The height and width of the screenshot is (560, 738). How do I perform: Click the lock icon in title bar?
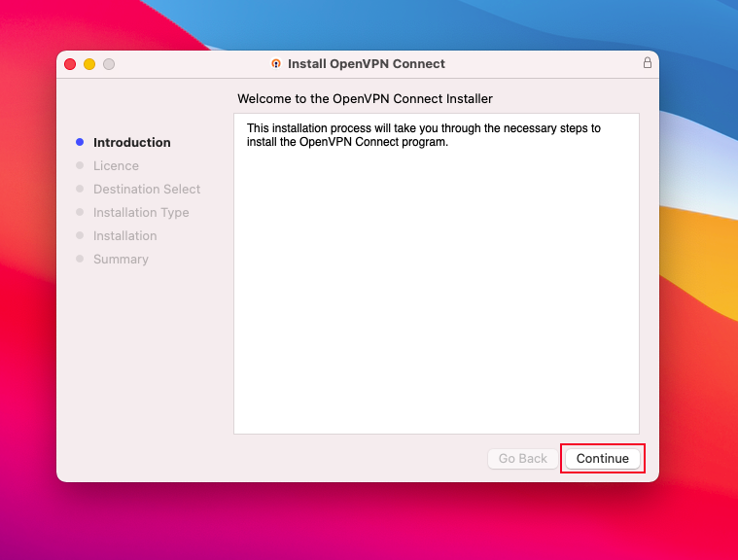[648, 62]
